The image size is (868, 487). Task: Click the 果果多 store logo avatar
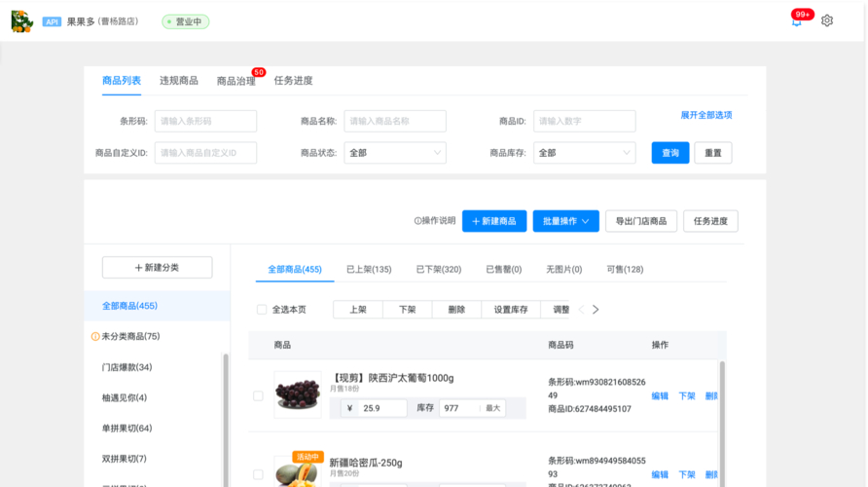pos(21,20)
